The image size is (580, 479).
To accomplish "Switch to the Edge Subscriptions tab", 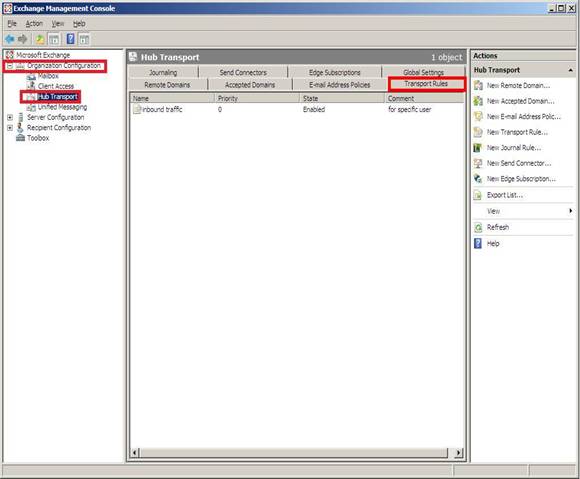I will click(x=334, y=72).
